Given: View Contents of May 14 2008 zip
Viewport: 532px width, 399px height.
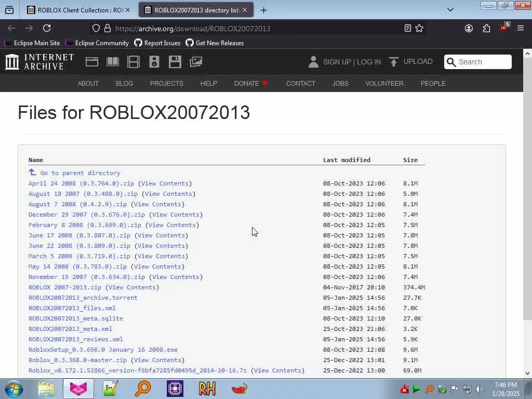Looking at the screenshot, I should point(157,267).
